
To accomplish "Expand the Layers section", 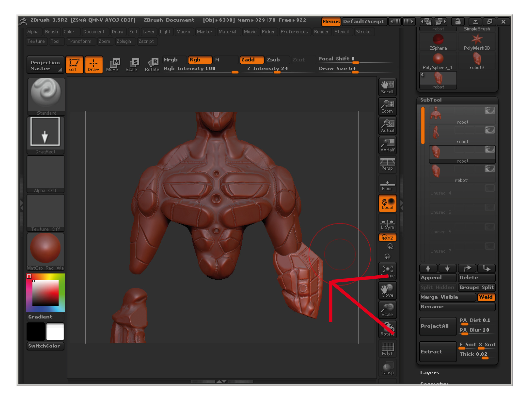I will pos(430,373).
